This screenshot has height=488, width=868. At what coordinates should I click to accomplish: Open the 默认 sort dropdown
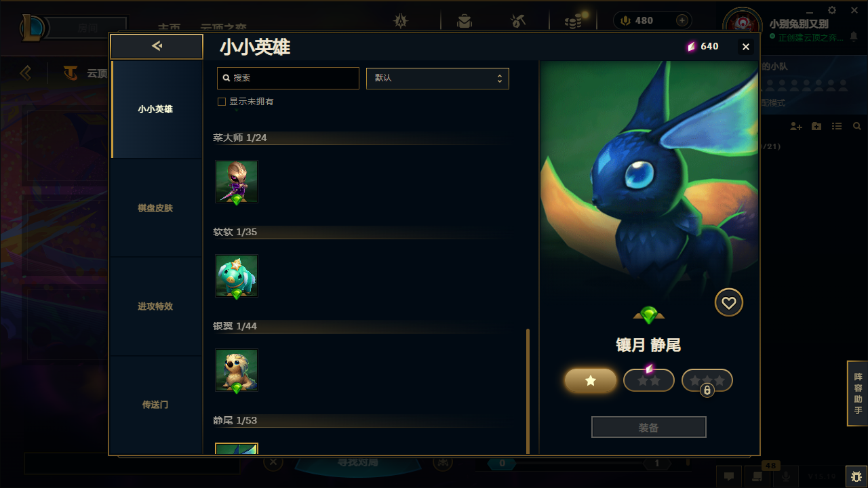(x=437, y=78)
